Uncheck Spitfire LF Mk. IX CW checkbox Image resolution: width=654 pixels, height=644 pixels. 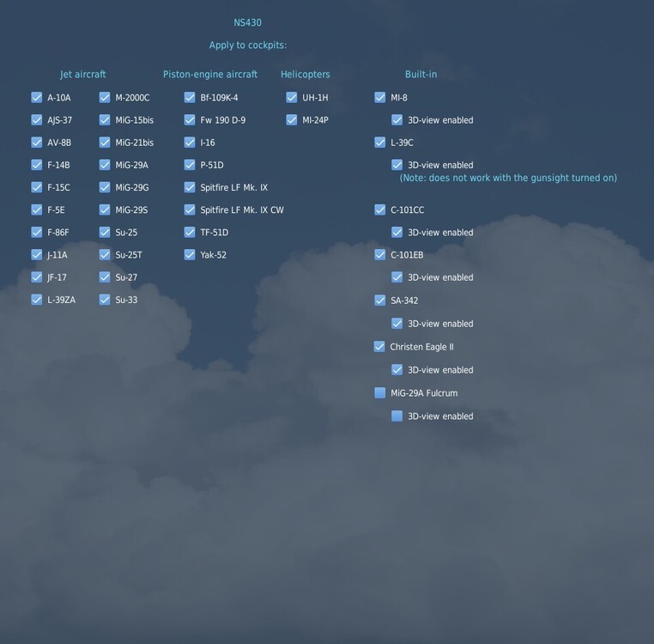(x=190, y=210)
